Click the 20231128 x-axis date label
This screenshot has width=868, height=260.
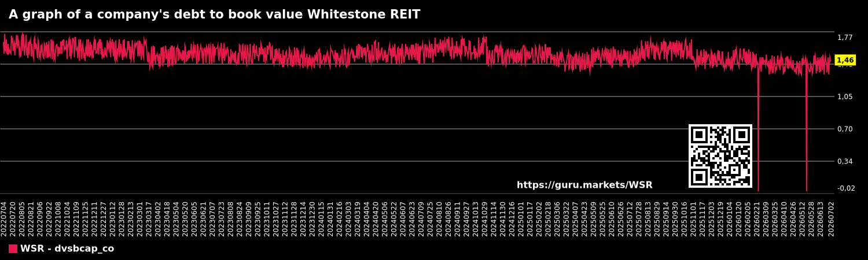click(x=295, y=218)
